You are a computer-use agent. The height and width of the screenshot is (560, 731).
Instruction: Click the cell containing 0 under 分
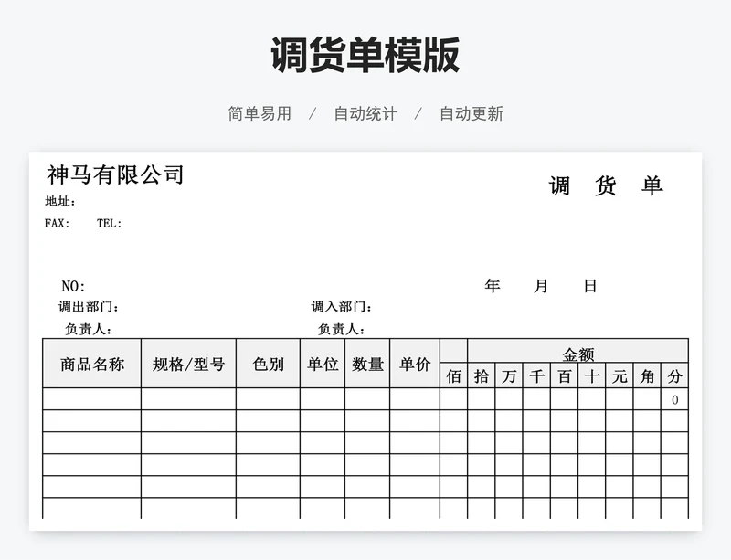point(674,399)
